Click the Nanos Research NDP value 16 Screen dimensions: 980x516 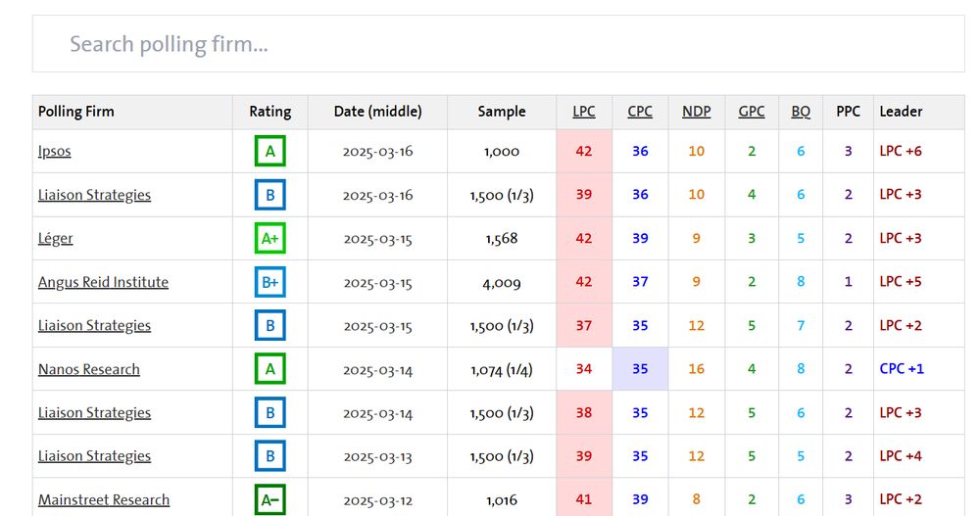(x=696, y=369)
